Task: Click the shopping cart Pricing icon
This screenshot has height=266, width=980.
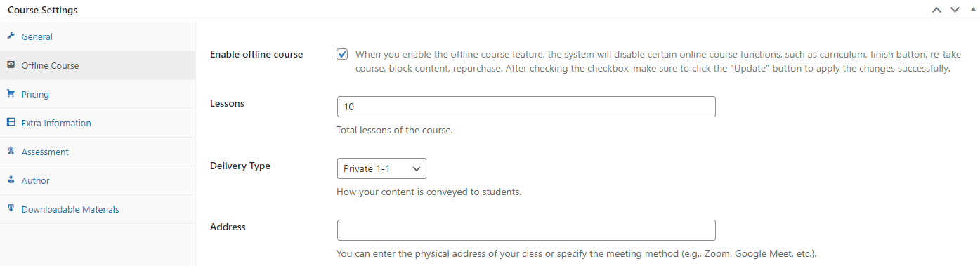Action: point(11,94)
